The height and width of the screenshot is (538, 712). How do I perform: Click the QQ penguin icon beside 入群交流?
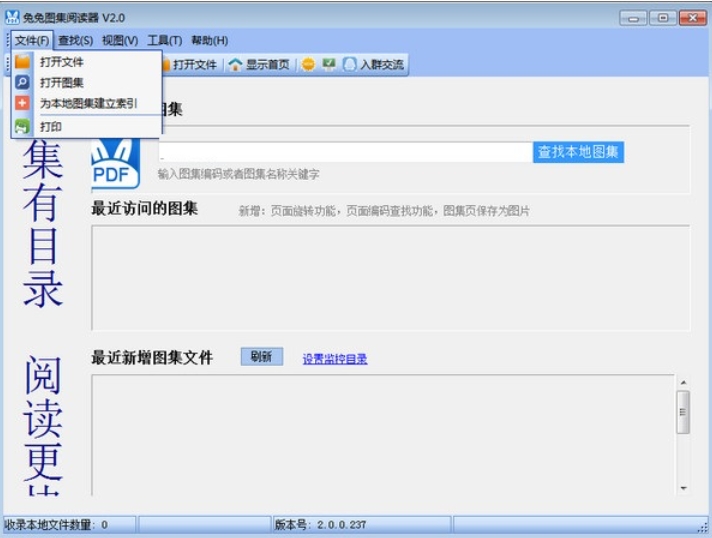tap(350, 64)
